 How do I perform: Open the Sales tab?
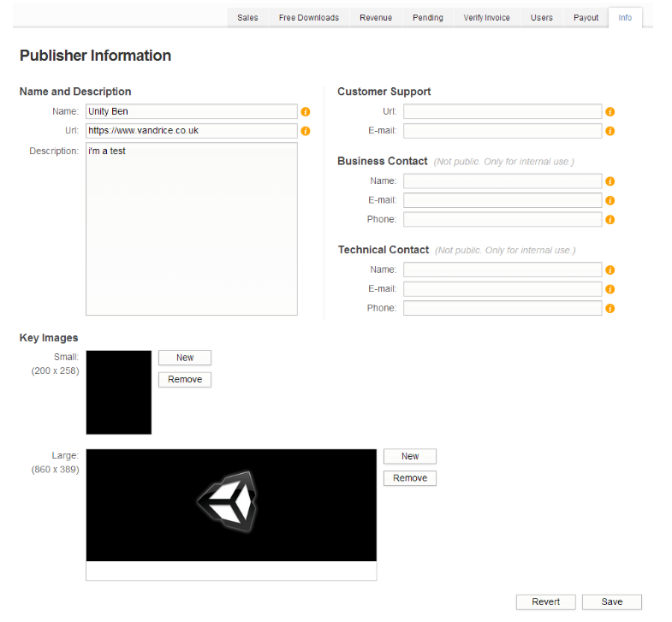tap(247, 18)
